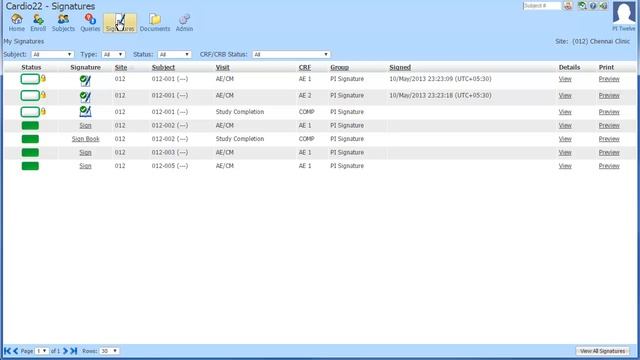
Task: Click the View All Signatures button
Action: pyautogui.click(x=602, y=351)
